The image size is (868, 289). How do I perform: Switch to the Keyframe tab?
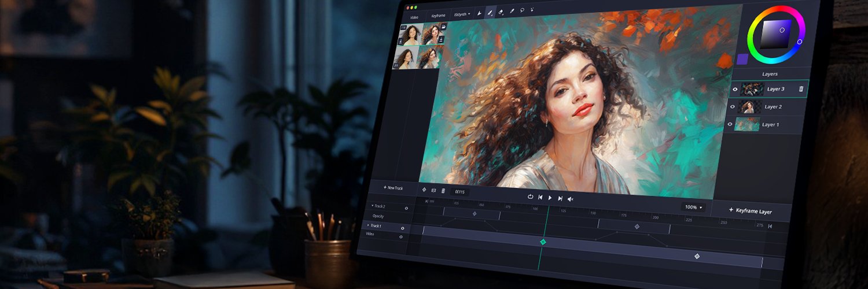438,16
